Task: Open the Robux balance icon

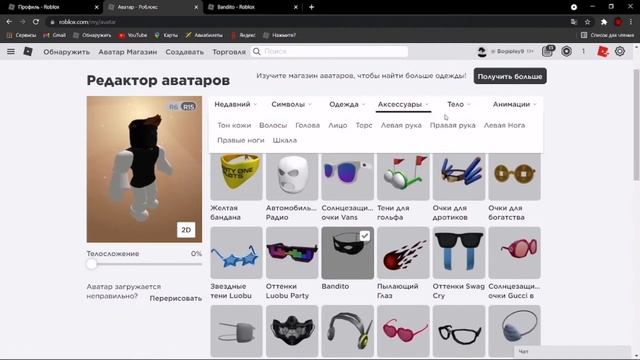Action: pos(567,51)
